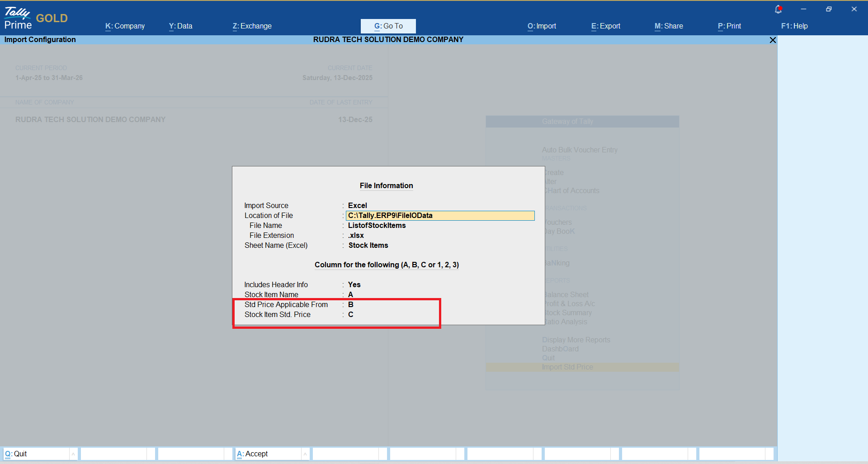Open F1 Help
The image size is (868, 464).
point(794,26)
